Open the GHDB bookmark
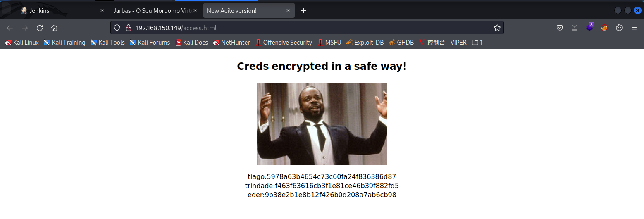This screenshot has height=219, width=644. click(401, 43)
